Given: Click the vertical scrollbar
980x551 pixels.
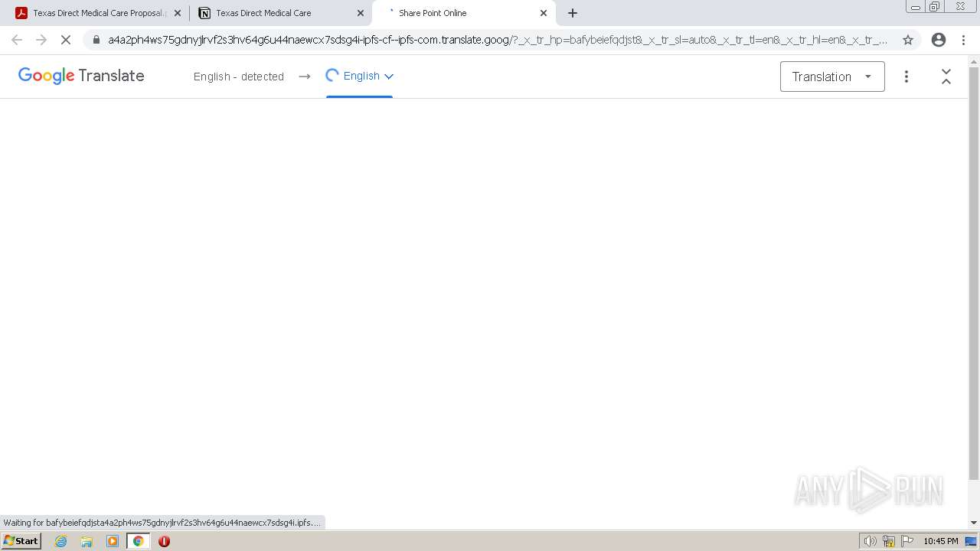Looking at the screenshot, I should coord(974,273).
